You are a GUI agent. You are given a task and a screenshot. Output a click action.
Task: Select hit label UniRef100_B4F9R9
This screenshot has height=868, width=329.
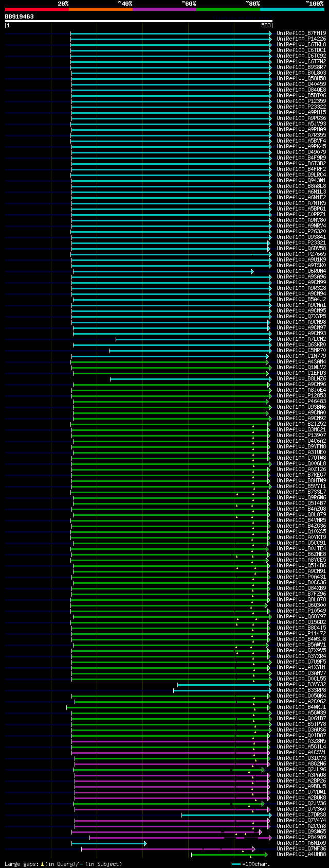pyautogui.click(x=301, y=158)
